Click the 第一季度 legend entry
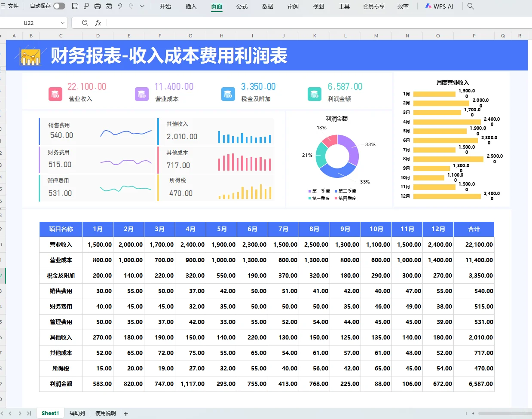The image size is (532, 419). point(319,191)
